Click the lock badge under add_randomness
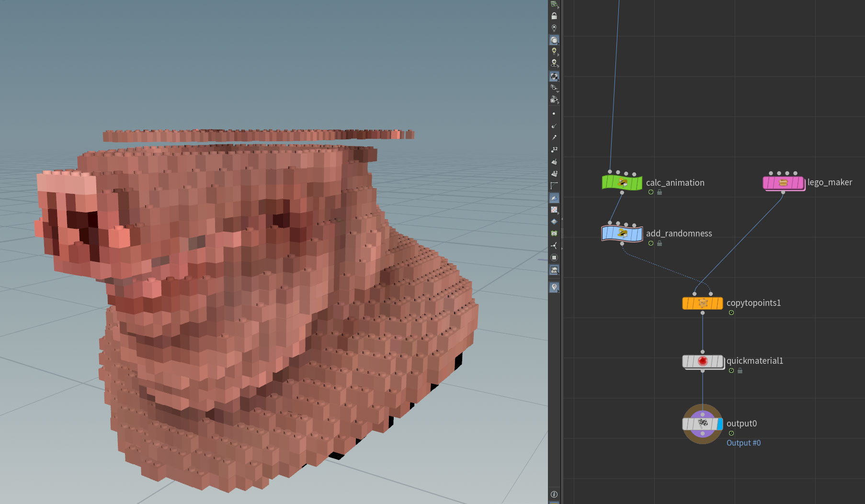This screenshot has height=504, width=865. [x=660, y=243]
